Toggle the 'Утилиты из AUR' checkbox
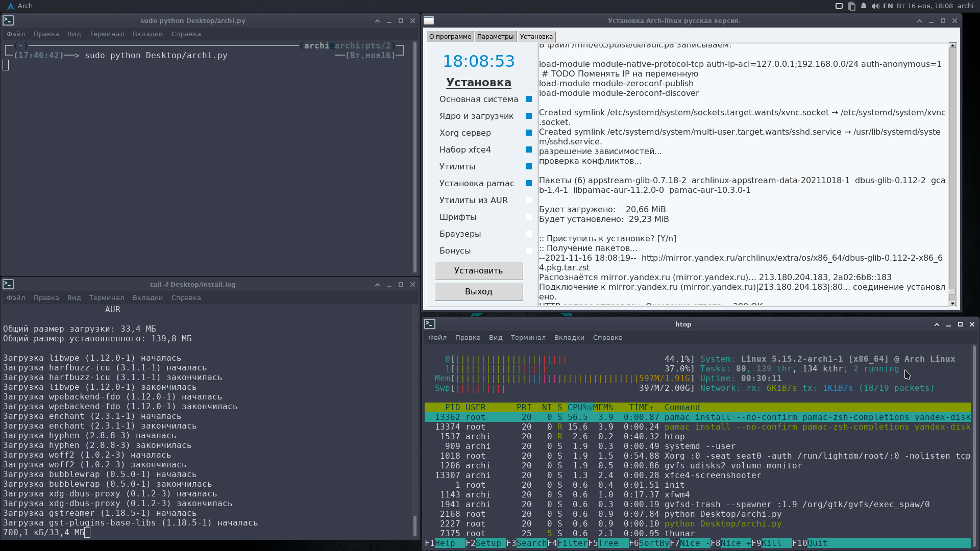 [529, 201]
